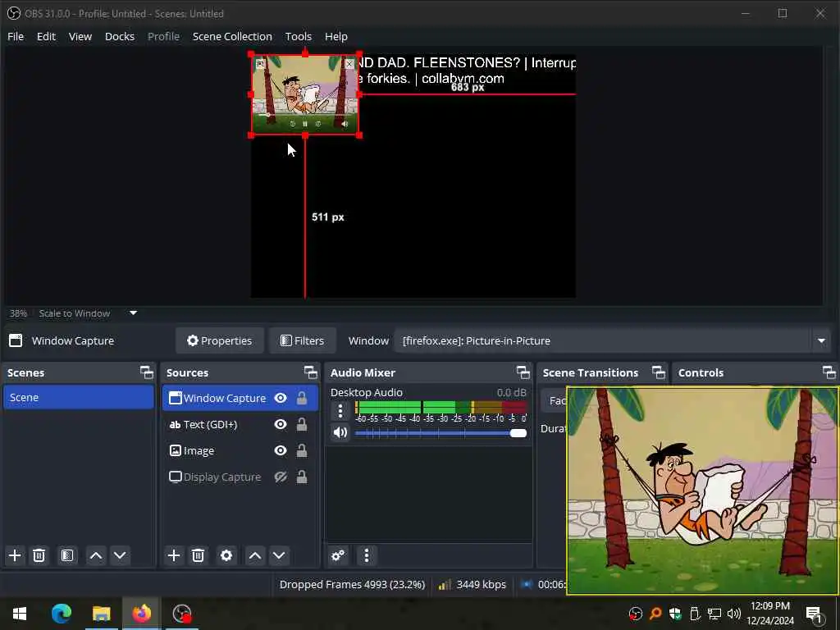
Task: Open scene filters
Action: pyautogui.click(x=67, y=555)
